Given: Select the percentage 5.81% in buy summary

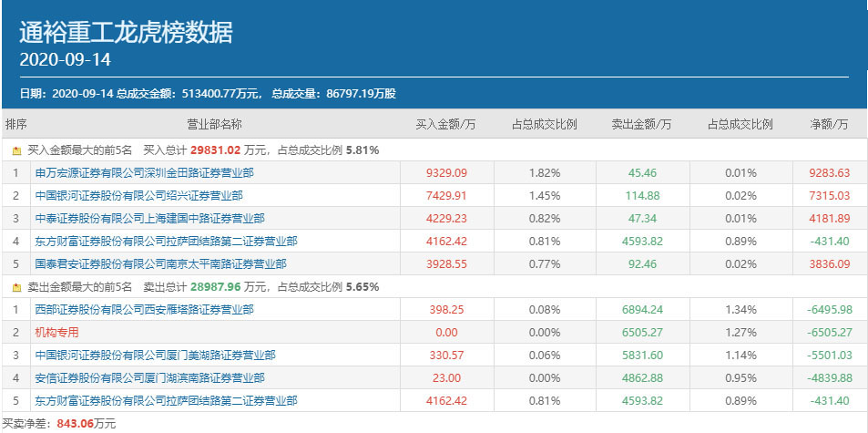Looking at the screenshot, I should [x=363, y=150].
